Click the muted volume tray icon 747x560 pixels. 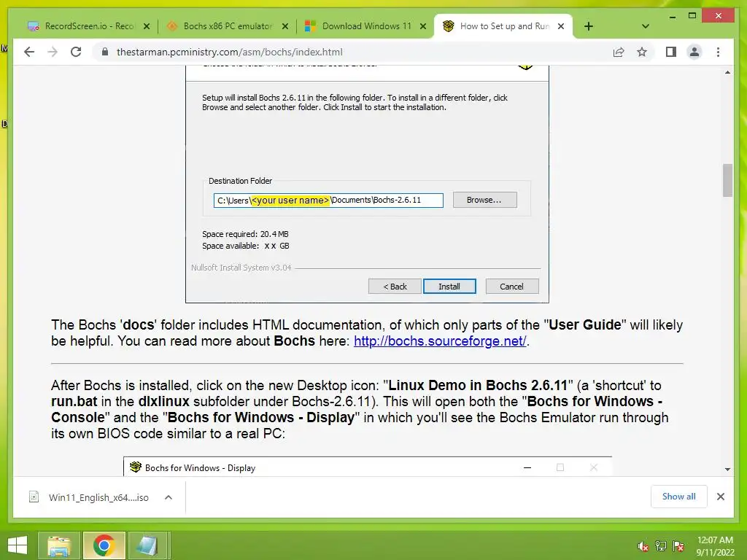pyautogui.click(x=643, y=546)
